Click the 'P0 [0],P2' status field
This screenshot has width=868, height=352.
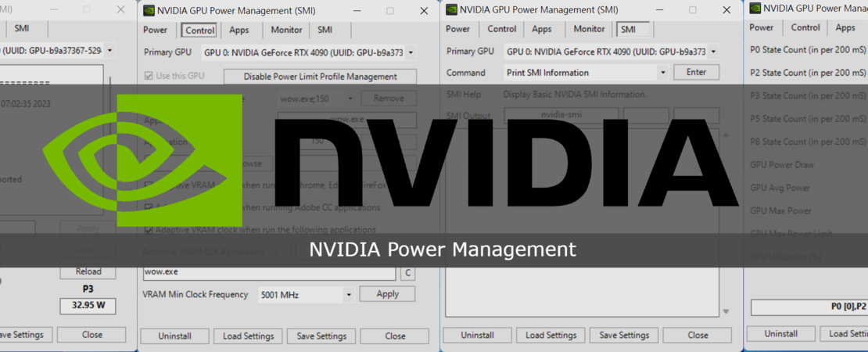point(809,307)
